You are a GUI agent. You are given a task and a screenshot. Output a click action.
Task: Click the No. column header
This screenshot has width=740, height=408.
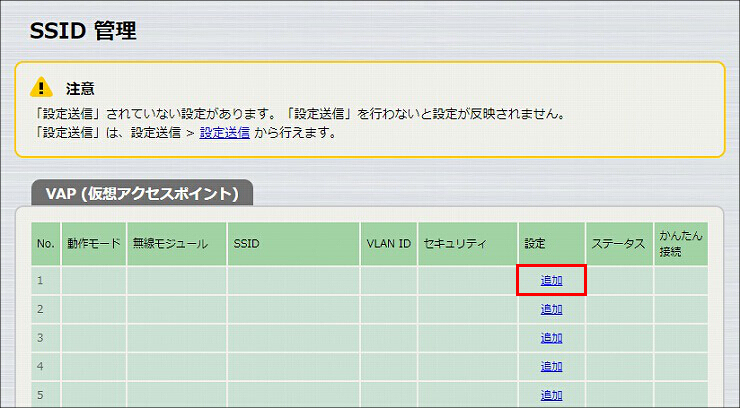[x=46, y=244]
